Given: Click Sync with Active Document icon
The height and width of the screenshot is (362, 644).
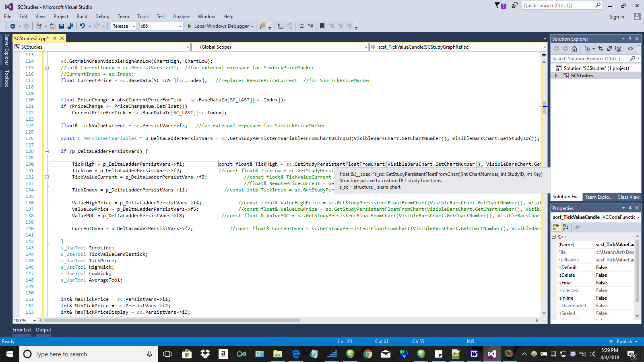Looking at the screenshot, I should pyautogui.click(x=601, y=49).
